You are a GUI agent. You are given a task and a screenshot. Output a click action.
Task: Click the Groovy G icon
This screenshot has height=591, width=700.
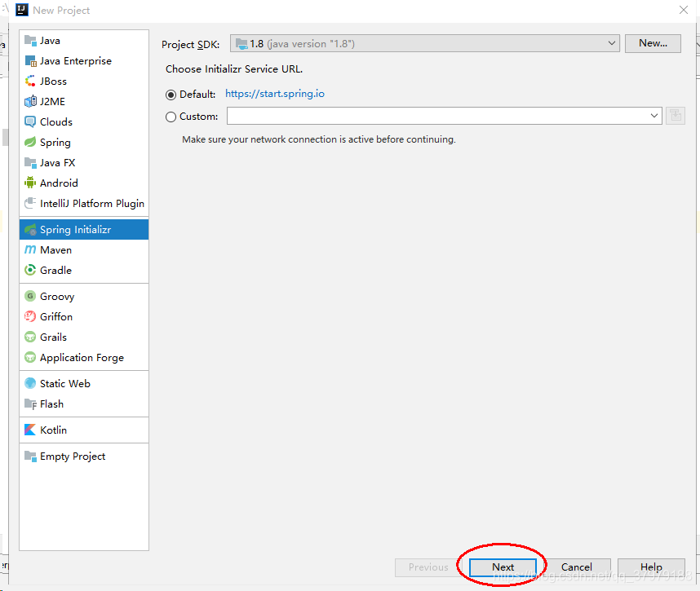[x=30, y=296]
